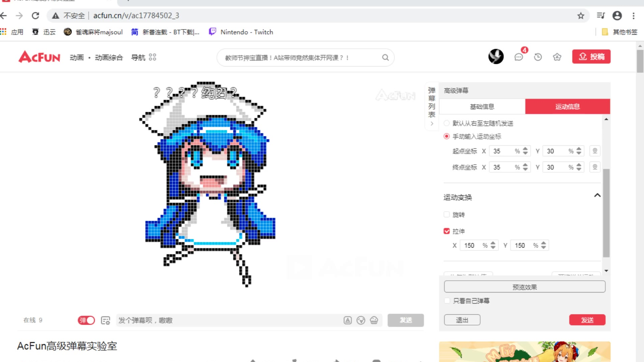The width and height of the screenshot is (644, 362).
Task: Click the red 投稿 upload button
Action: (591, 56)
